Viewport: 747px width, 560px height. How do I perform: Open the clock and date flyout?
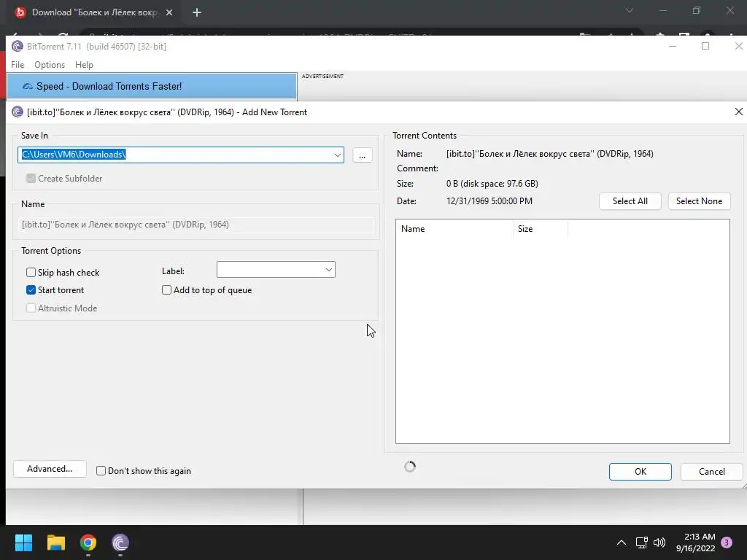coord(695,542)
